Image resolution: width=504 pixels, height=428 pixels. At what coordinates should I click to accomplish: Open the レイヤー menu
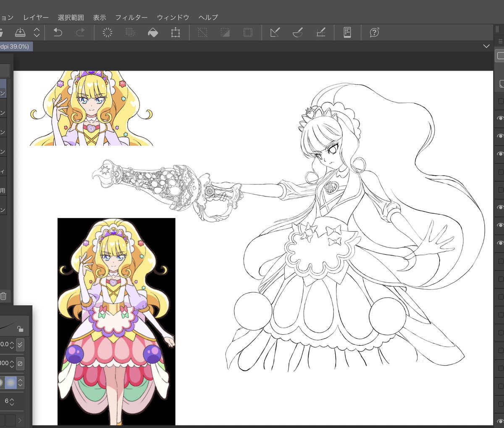click(36, 17)
